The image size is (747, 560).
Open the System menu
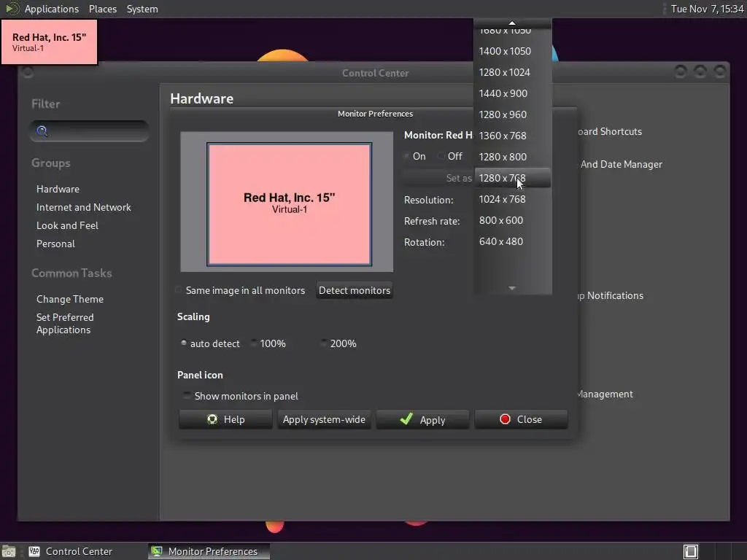click(142, 9)
